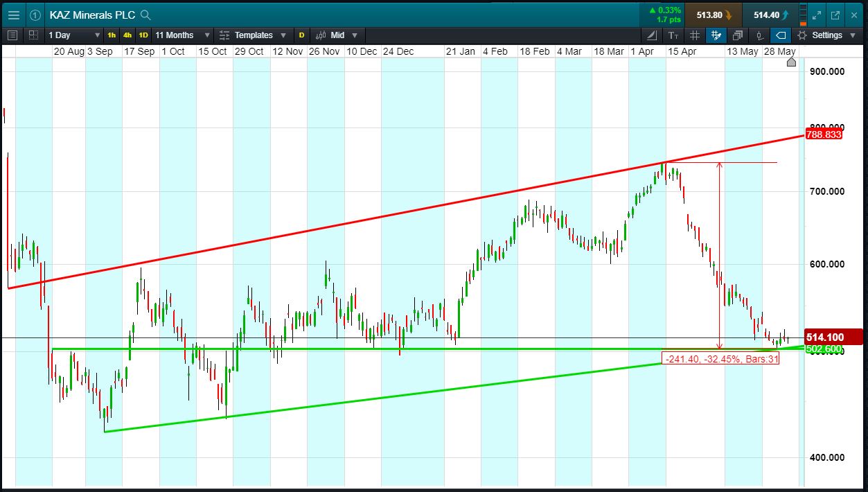
Task: Open the 1 Day interval dropdown
Action: click(x=74, y=35)
